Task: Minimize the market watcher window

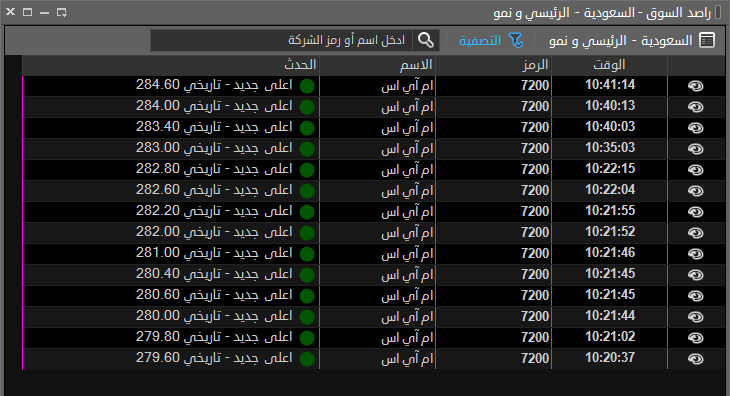Action: pyautogui.click(x=45, y=13)
